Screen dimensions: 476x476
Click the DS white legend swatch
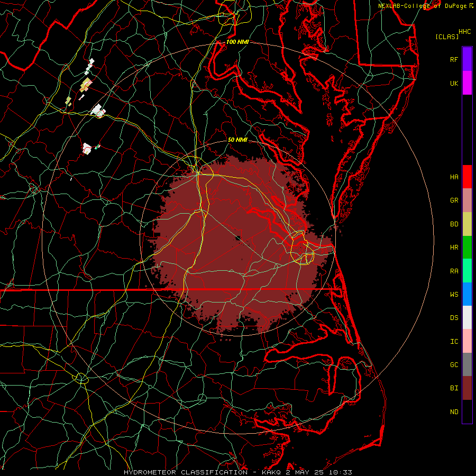coord(467,317)
